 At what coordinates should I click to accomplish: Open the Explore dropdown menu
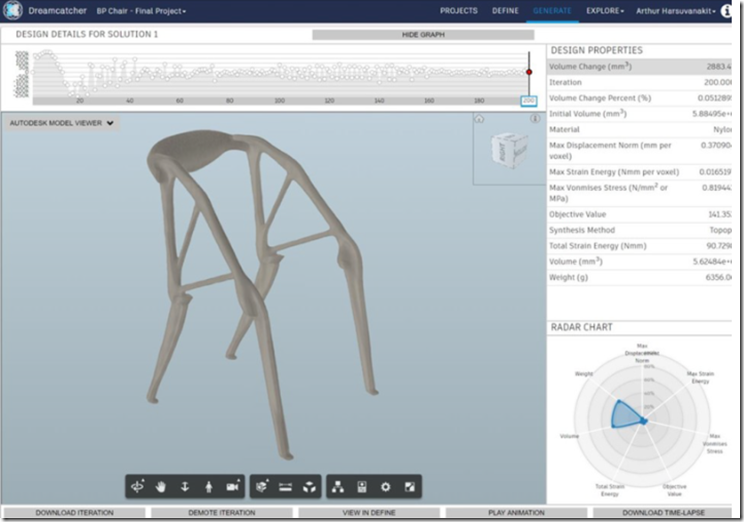(605, 11)
